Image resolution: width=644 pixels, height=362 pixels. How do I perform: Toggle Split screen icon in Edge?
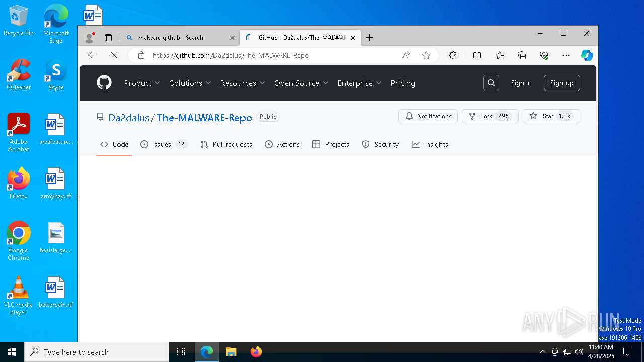(x=477, y=55)
